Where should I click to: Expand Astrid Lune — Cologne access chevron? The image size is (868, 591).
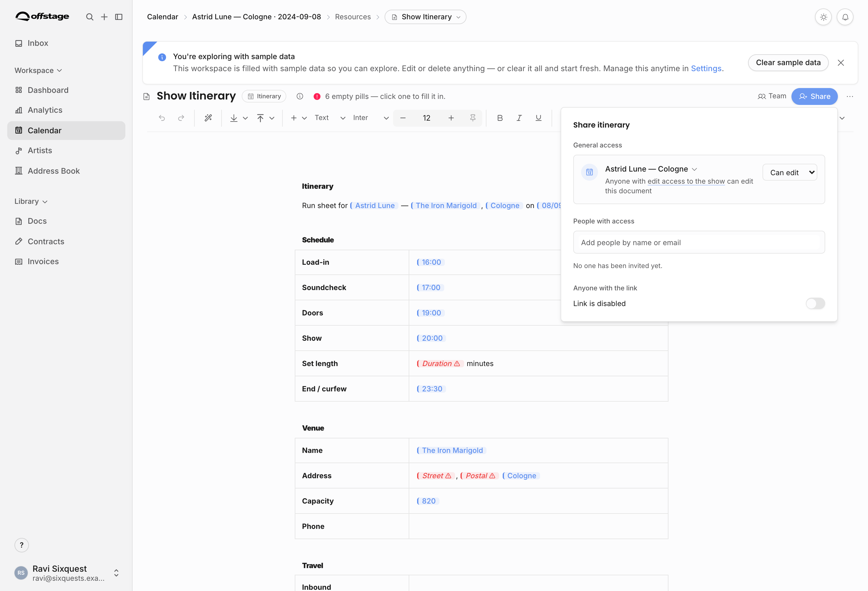694,169
